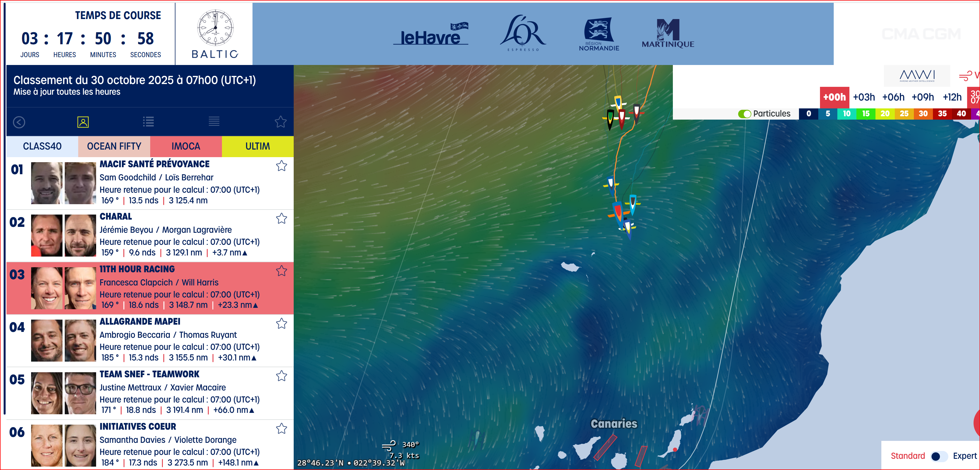Image resolution: width=980 pixels, height=470 pixels.
Task: Select the skipper portrait view icon
Action: (83, 122)
